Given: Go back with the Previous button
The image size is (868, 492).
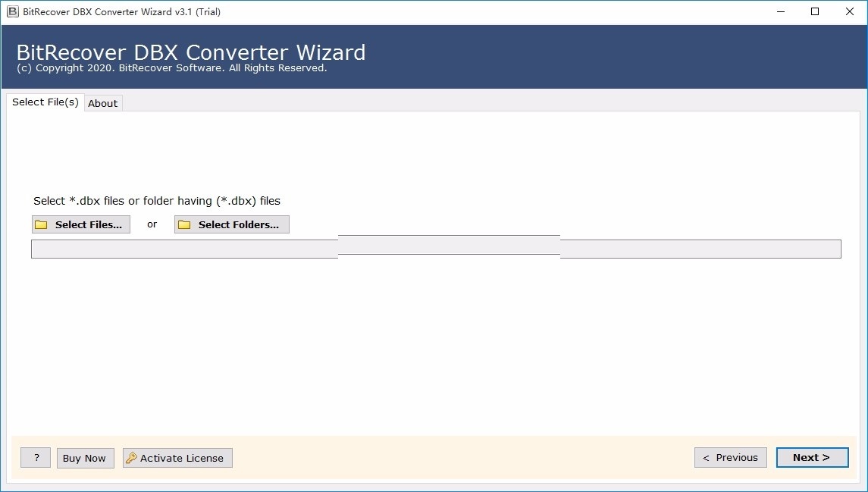Looking at the screenshot, I should point(730,458).
